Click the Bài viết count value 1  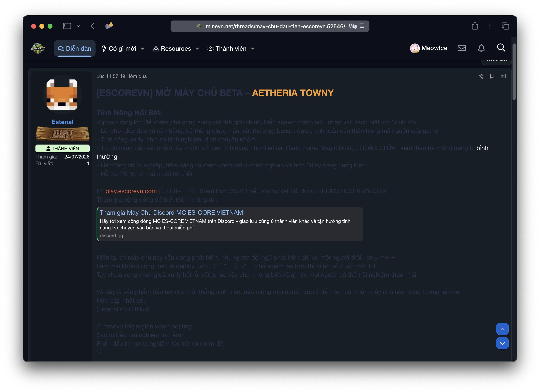[88, 163]
